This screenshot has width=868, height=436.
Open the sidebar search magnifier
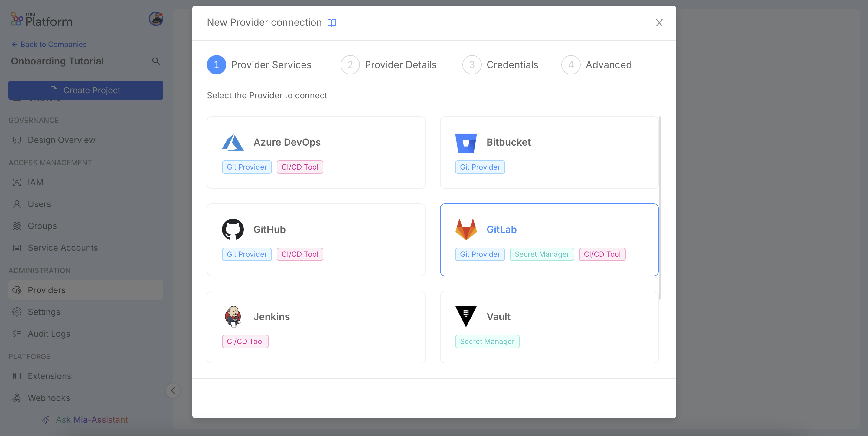click(156, 61)
